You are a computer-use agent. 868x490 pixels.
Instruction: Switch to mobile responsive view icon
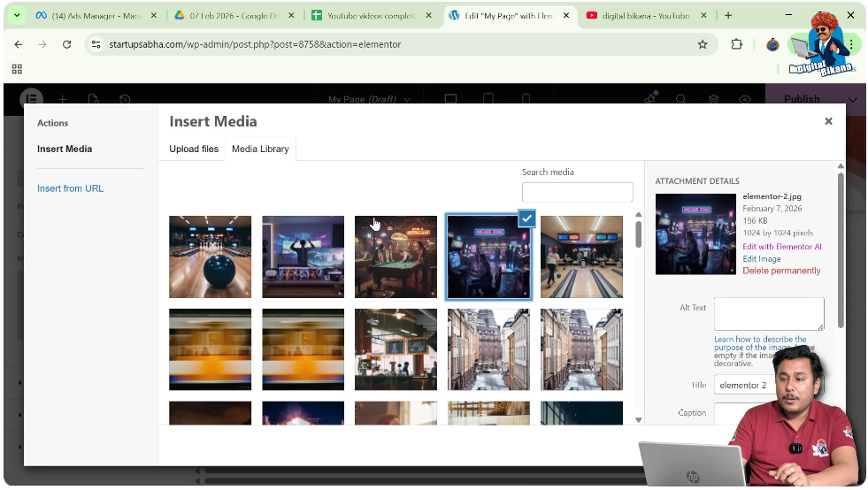pyautogui.click(x=526, y=98)
